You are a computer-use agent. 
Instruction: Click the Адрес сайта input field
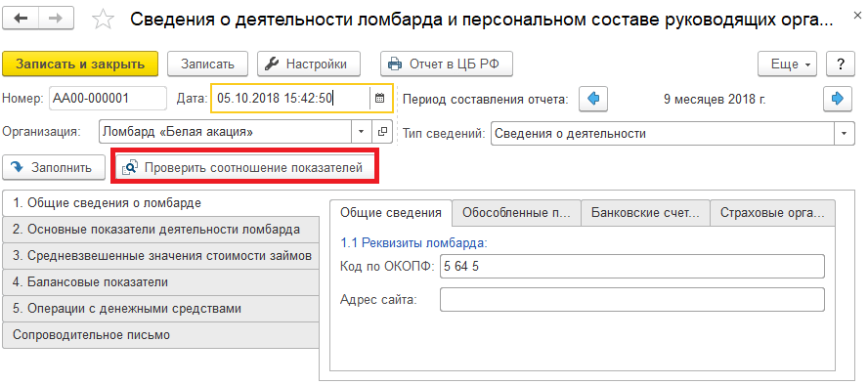632,299
